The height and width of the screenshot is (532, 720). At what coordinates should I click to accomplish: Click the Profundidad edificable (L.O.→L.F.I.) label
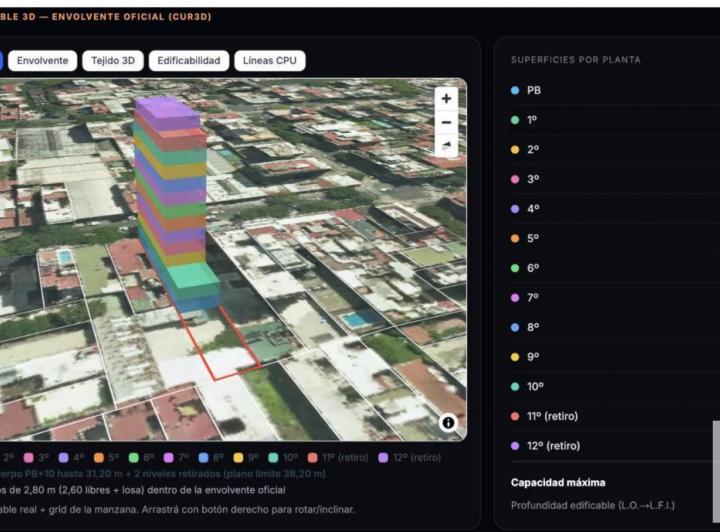pos(593,505)
